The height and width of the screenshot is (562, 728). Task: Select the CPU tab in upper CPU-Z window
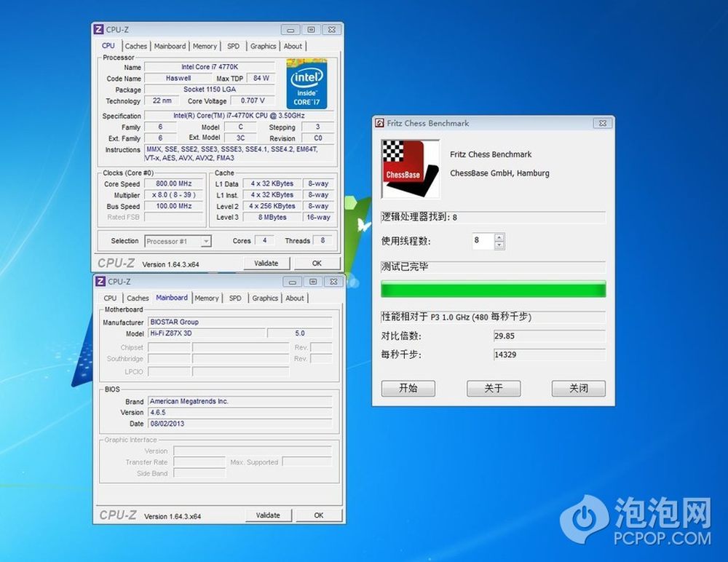pos(108,46)
